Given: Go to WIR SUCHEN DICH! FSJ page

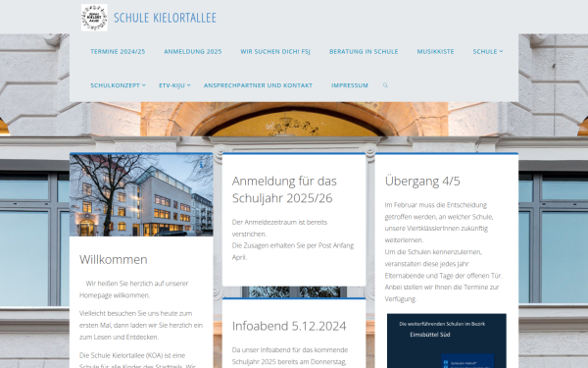Looking at the screenshot, I should pyautogui.click(x=275, y=51).
